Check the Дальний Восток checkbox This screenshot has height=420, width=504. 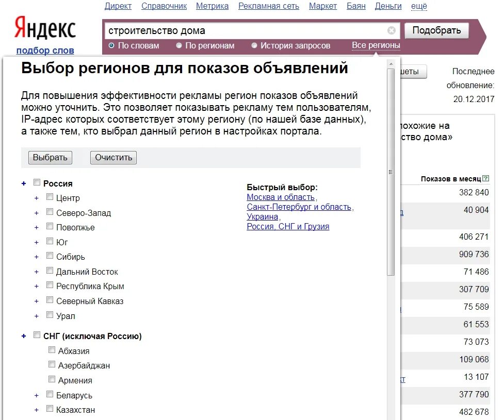[50, 271]
